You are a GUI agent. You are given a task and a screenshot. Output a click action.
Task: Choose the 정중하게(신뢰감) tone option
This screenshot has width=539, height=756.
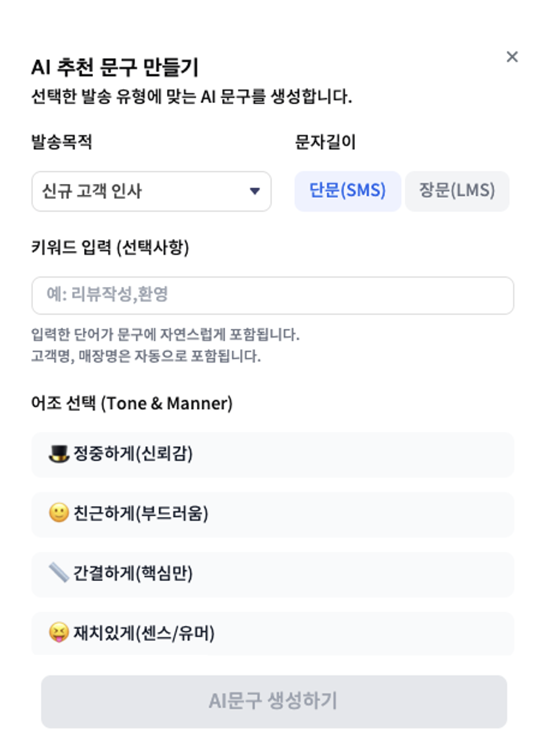coord(272,454)
